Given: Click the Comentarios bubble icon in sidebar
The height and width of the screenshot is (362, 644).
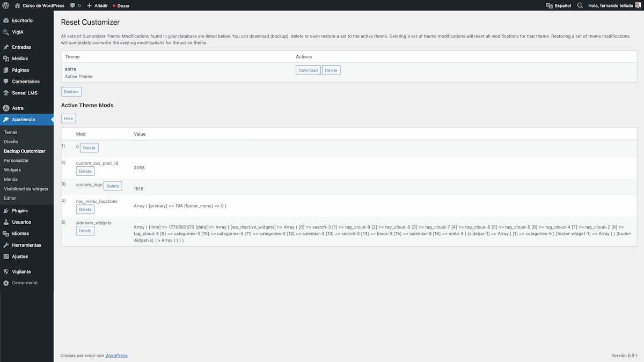Looking at the screenshot, I should click(6, 82).
